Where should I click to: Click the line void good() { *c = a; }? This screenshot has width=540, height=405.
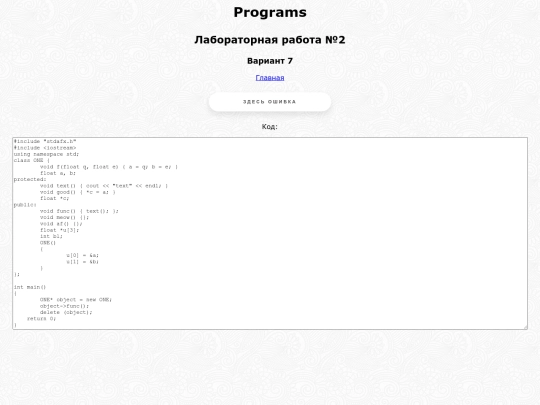[77, 192]
